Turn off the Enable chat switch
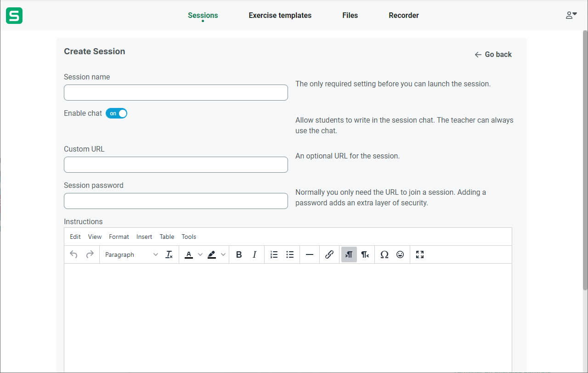This screenshot has width=588, height=373. tap(116, 113)
